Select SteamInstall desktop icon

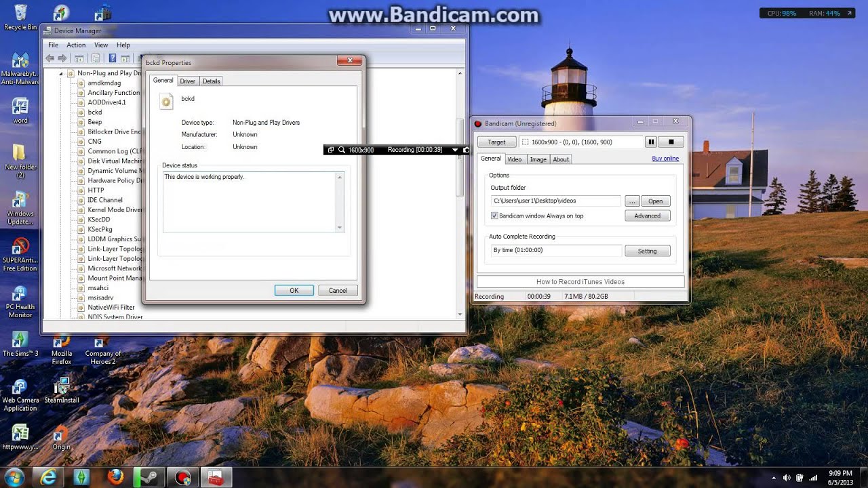point(62,391)
